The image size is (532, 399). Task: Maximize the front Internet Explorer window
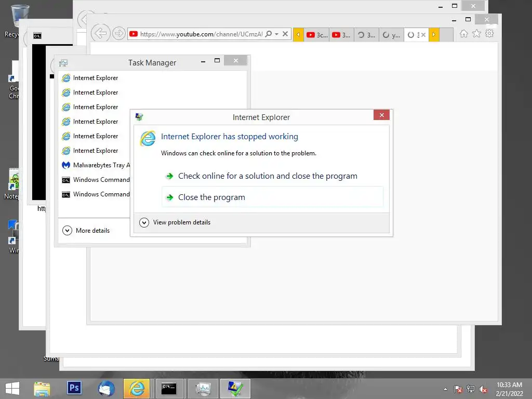[x=468, y=19]
